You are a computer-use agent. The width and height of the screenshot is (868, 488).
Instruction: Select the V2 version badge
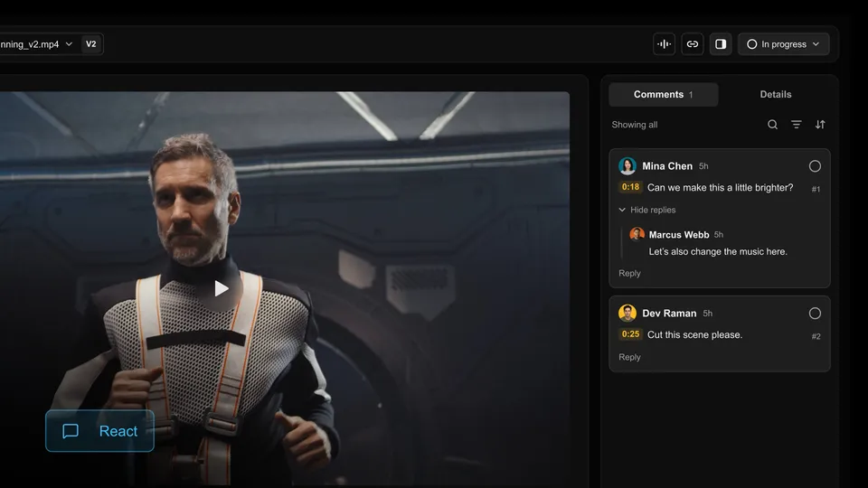[90, 44]
